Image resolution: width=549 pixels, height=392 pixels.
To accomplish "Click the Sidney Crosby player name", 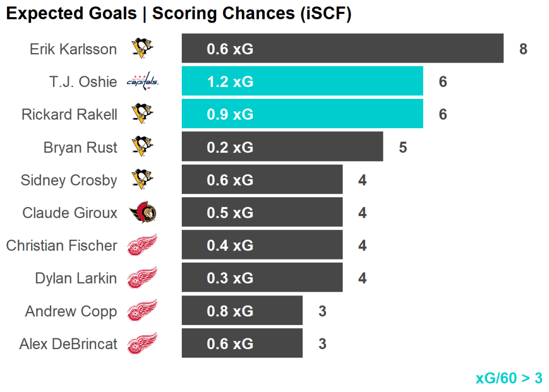I will (x=69, y=180).
